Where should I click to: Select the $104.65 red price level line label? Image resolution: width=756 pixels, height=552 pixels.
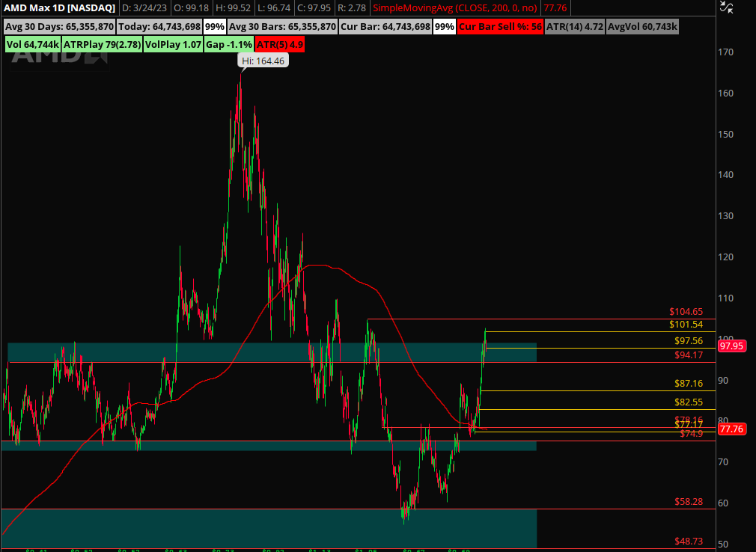pyautogui.click(x=686, y=312)
